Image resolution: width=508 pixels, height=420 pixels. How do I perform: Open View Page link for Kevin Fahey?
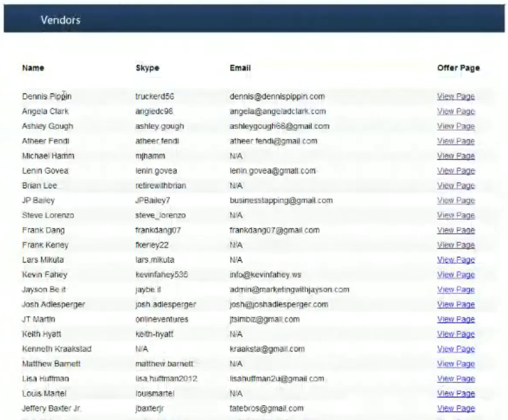pos(456,275)
